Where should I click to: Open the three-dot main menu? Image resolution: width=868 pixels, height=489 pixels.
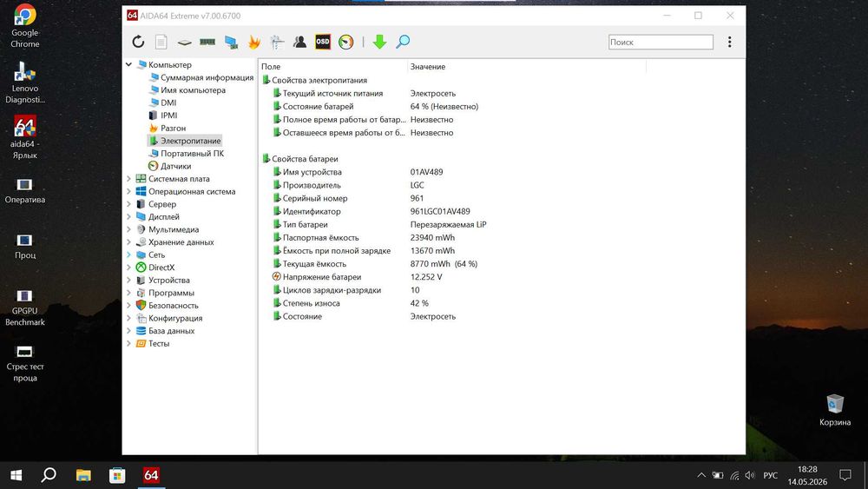(x=730, y=42)
